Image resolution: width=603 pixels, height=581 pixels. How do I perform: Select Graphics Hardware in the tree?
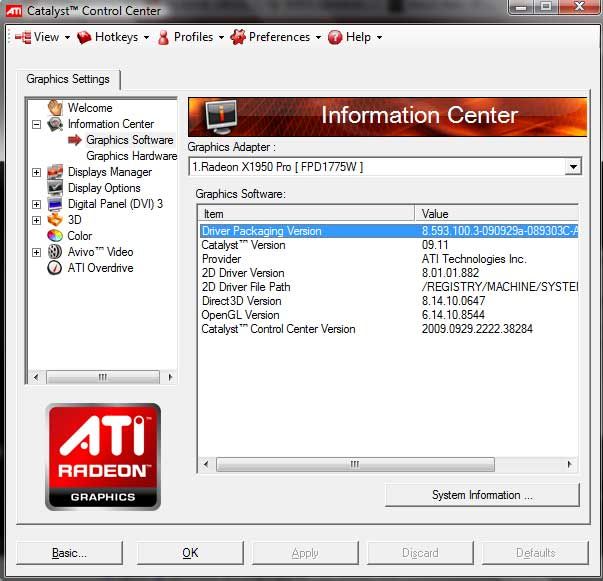[132, 156]
